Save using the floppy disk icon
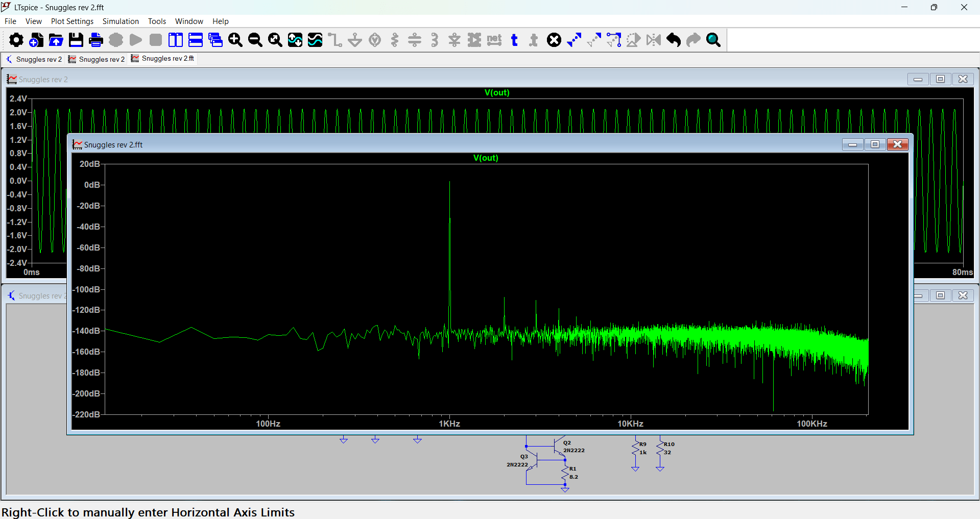The height and width of the screenshot is (519, 980). [76, 40]
